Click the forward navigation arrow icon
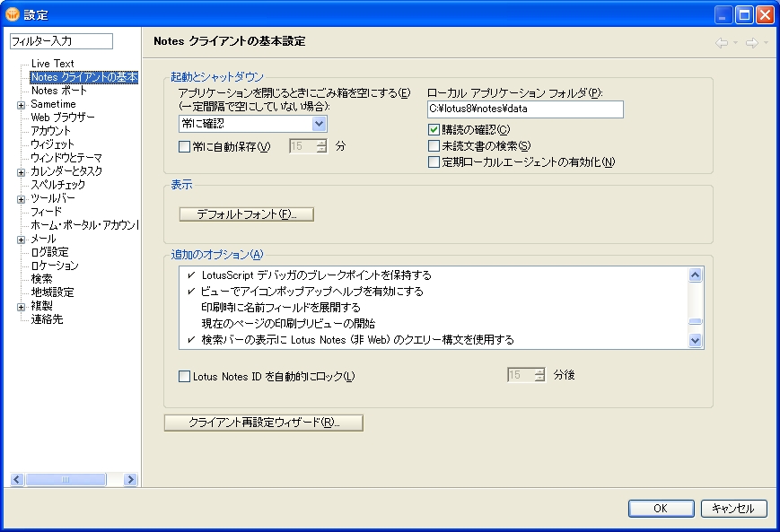 (x=751, y=42)
